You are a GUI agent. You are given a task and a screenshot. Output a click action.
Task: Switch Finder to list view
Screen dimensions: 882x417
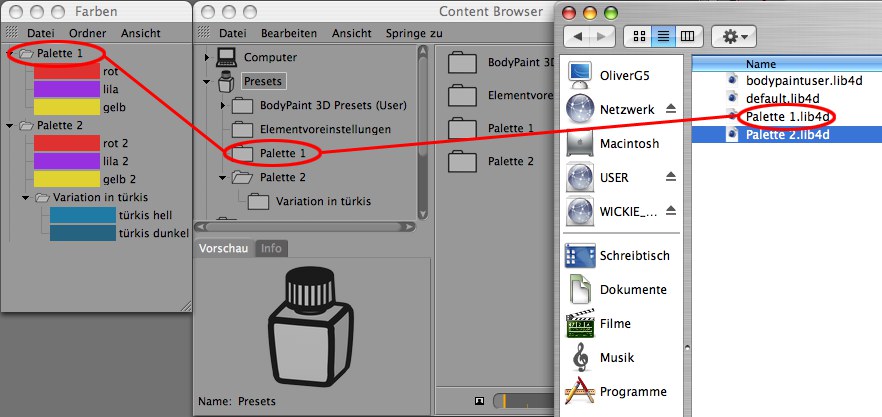663,37
